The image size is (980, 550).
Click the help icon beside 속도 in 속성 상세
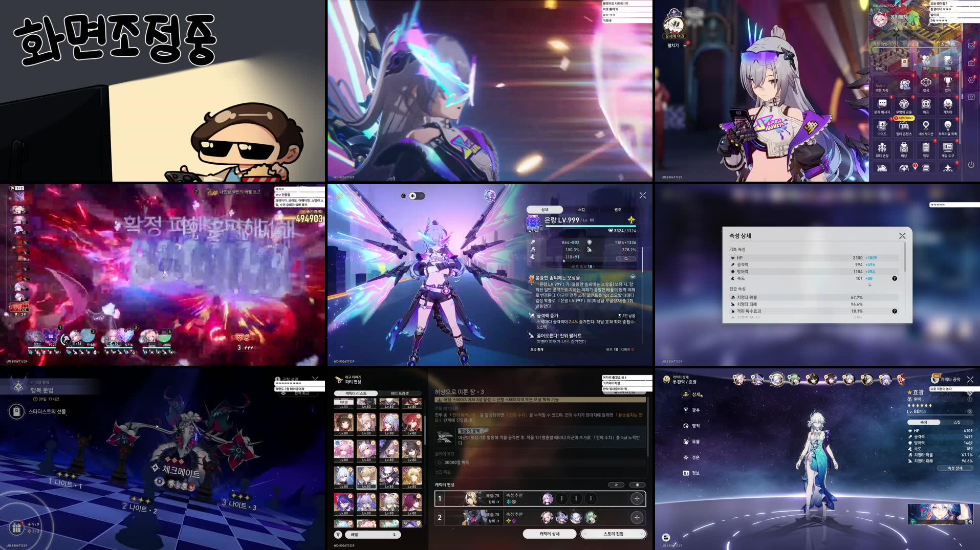[x=895, y=279]
